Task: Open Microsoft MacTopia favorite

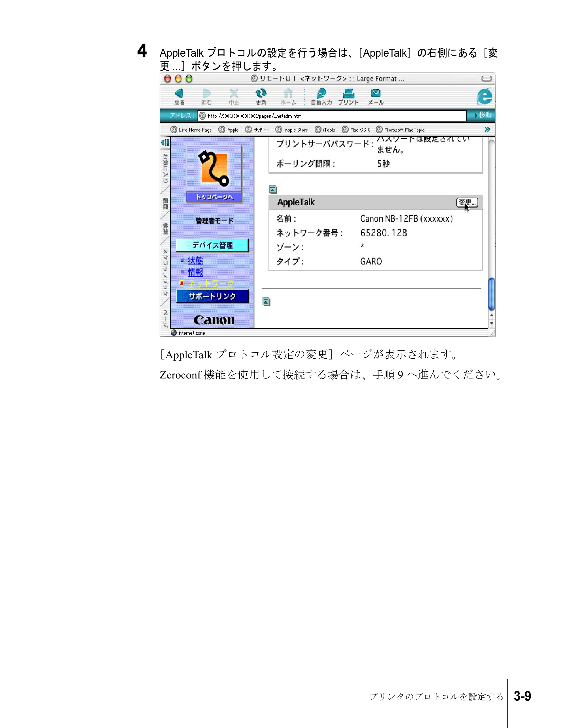Action: [x=400, y=130]
